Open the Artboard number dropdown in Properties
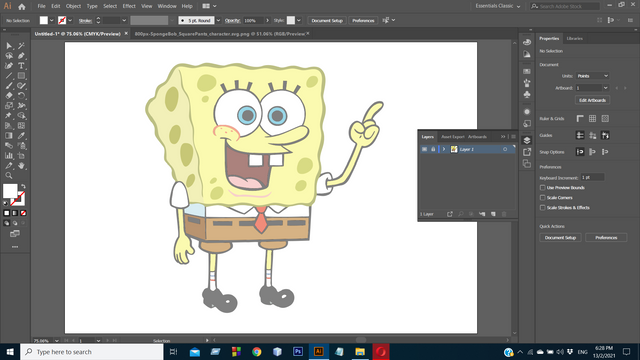The image size is (640, 360). click(x=606, y=88)
